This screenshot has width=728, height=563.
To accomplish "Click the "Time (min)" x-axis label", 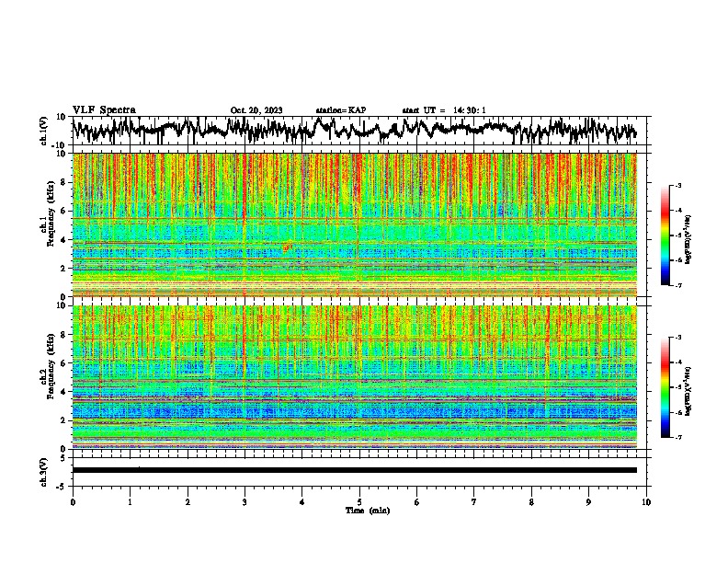I will pyautogui.click(x=368, y=511).
